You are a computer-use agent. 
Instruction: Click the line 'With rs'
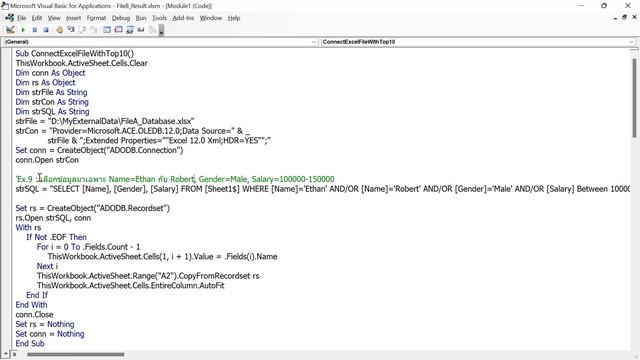(x=28, y=228)
